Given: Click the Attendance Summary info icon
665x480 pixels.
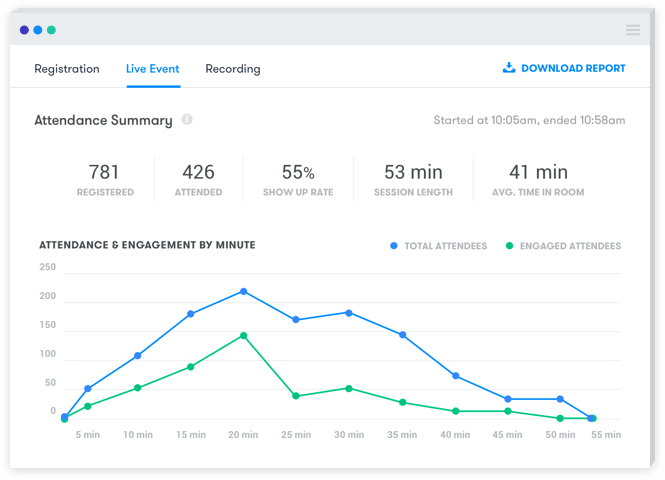Looking at the screenshot, I should pyautogui.click(x=187, y=120).
